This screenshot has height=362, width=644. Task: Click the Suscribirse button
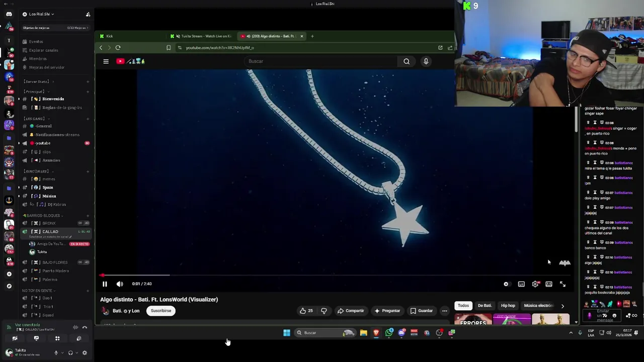tap(161, 311)
